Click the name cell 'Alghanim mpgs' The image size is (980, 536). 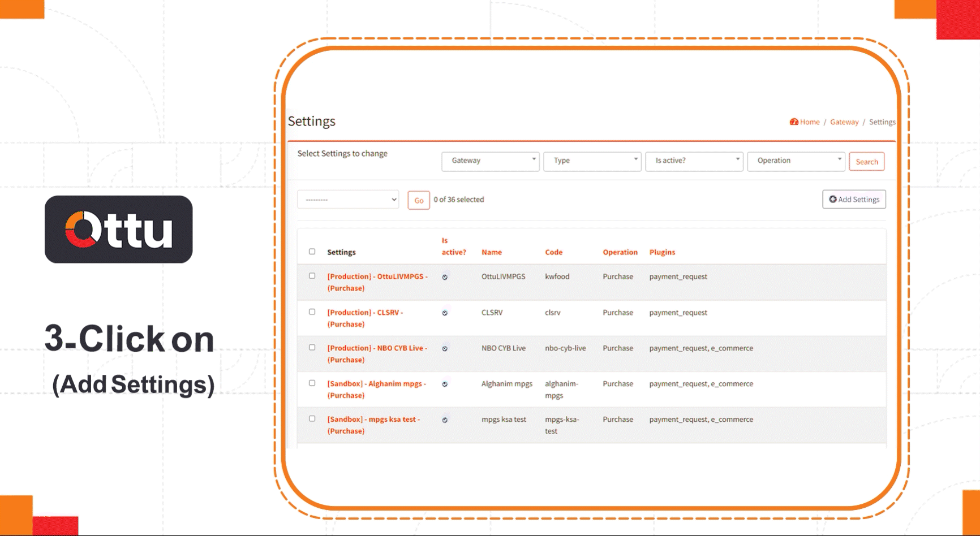[507, 383]
